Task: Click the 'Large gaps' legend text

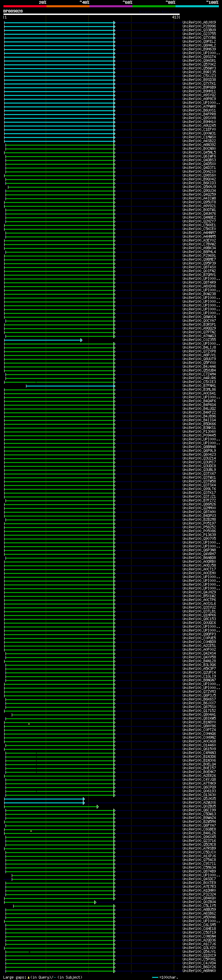Action: (x=15, y=977)
